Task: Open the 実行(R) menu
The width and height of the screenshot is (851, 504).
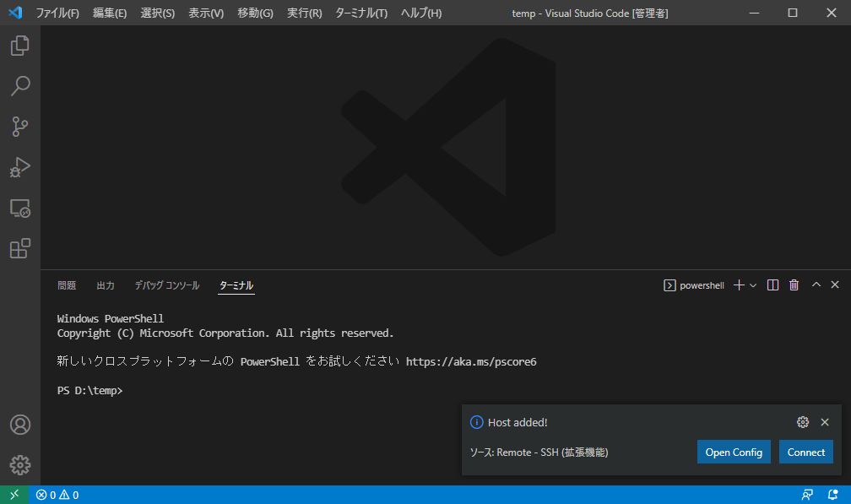Action: click(x=304, y=13)
